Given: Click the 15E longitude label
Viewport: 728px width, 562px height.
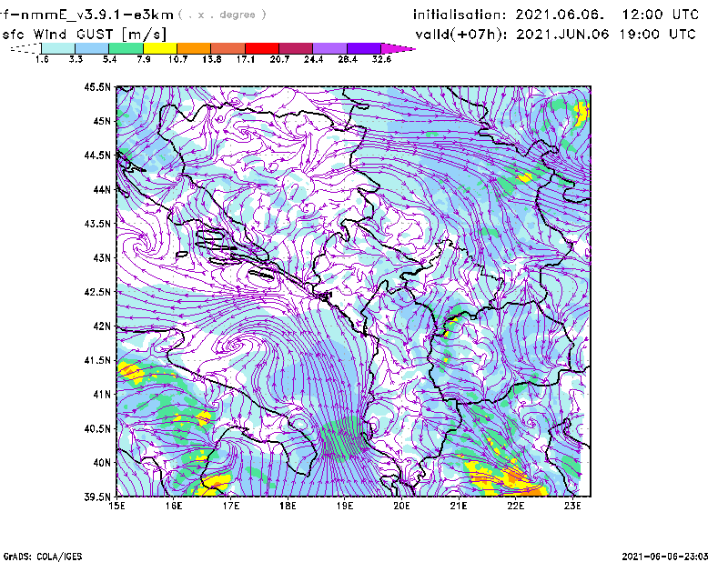Looking at the screenshot, I should click(116, 506).
